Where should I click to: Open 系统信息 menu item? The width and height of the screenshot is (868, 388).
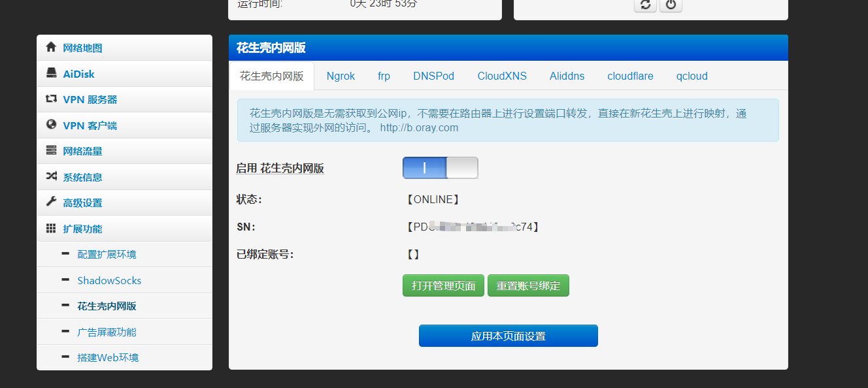(x=124, y=177)
